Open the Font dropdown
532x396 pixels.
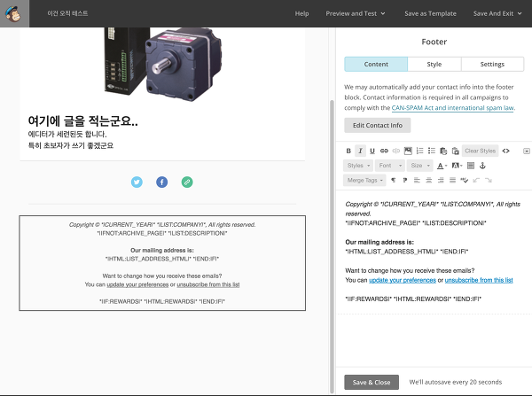point(390,166)
